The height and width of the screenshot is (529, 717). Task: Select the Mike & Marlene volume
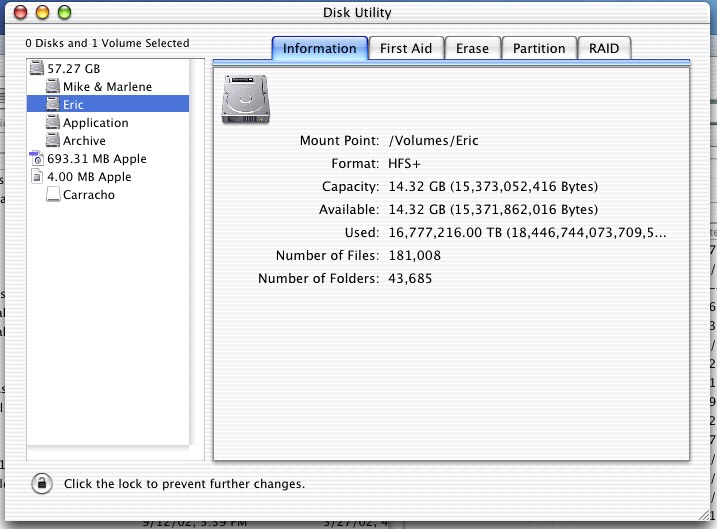108,86
